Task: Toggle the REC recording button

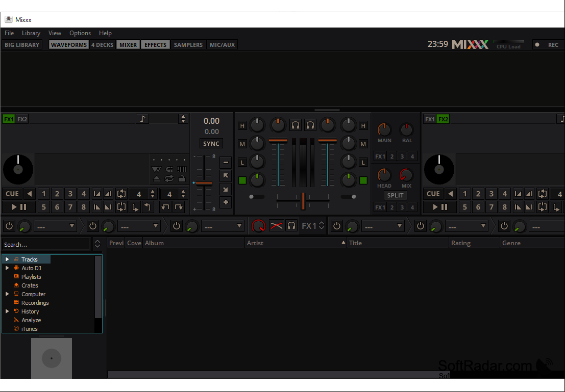Action: tap(548, 45)
